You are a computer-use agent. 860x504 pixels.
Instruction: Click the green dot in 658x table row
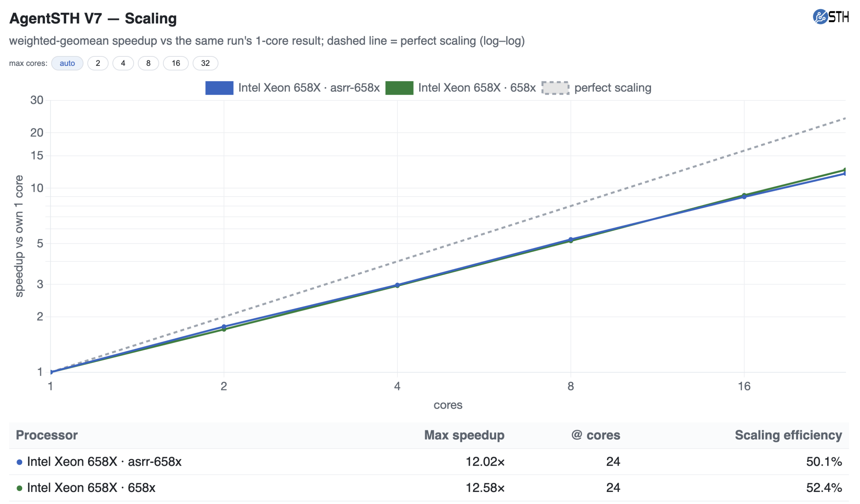click(19, 488)
